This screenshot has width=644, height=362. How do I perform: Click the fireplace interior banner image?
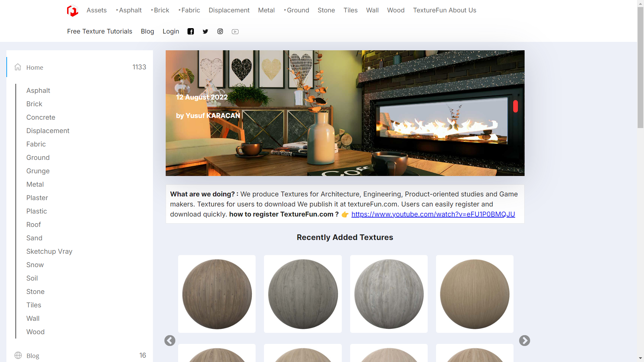coord(345,113)
